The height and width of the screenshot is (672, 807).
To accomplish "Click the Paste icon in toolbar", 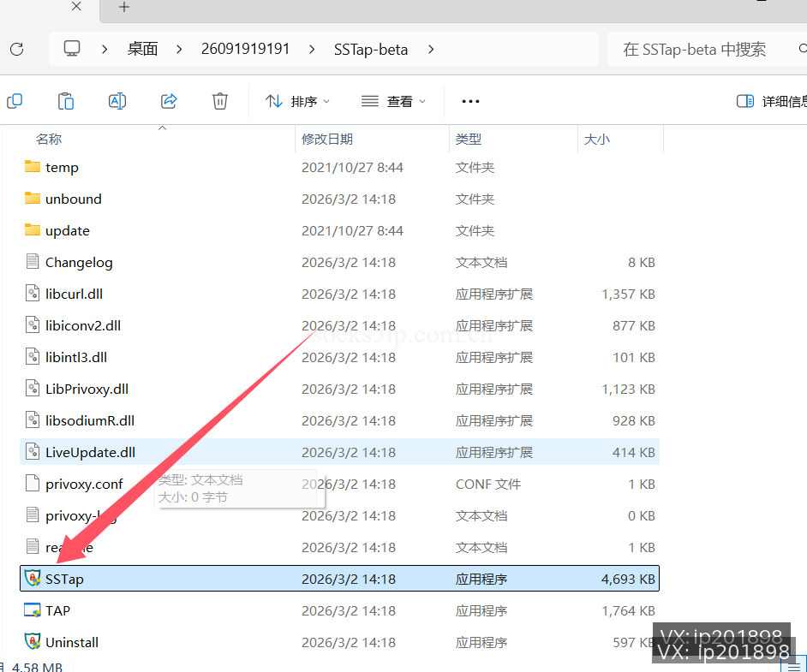I will [x=66, y=101].
